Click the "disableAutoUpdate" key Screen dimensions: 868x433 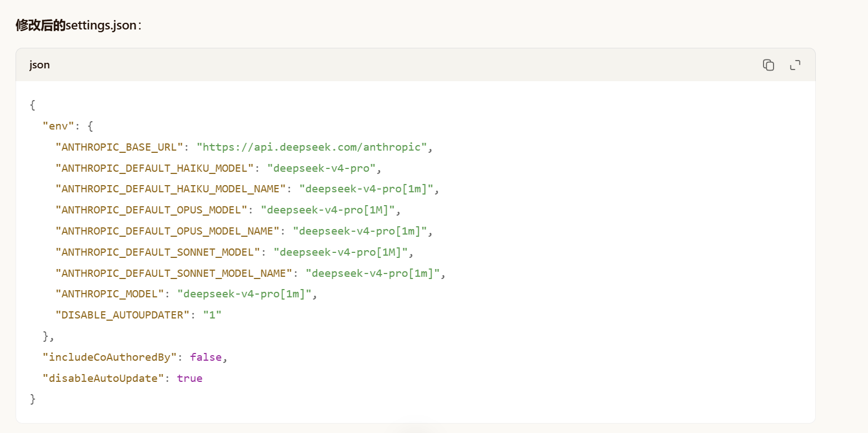pyautogui.click(x=103, y=379)
